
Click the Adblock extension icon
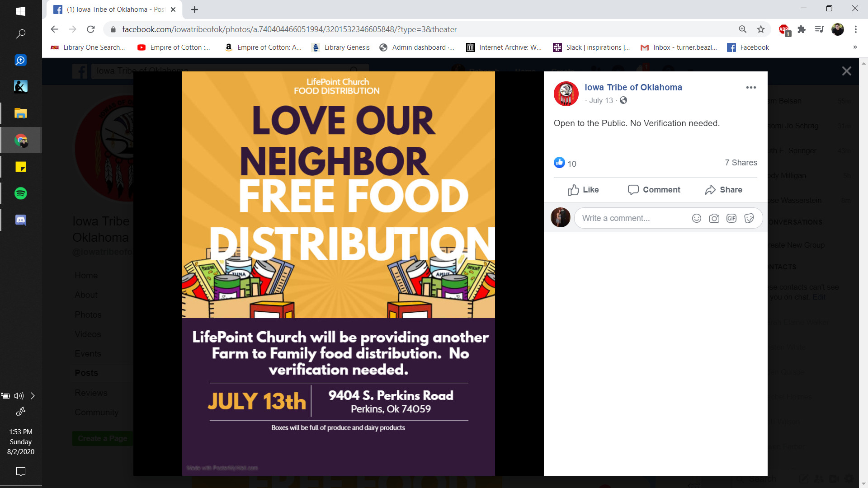pyautogui.click(x=784, y=30)
